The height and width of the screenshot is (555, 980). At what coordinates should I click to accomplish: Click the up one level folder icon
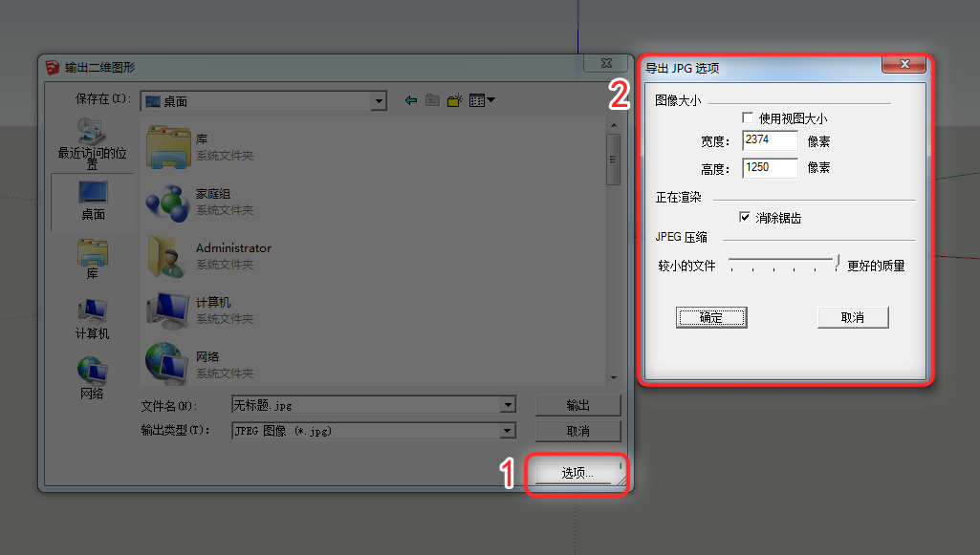point(432,100)
